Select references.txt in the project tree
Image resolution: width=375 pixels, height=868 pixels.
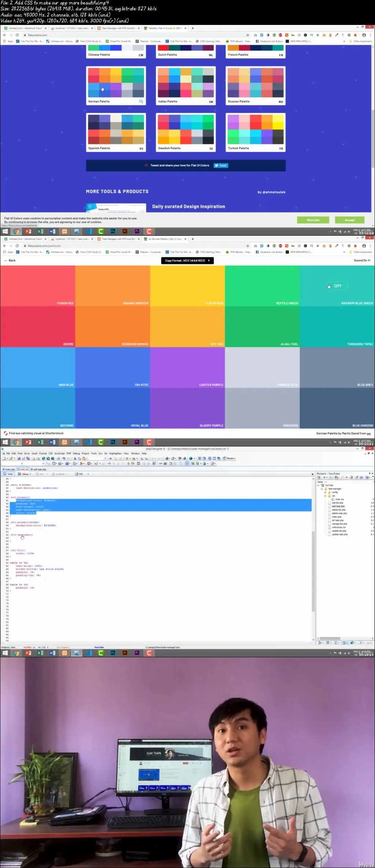click(x=338, y=527)
